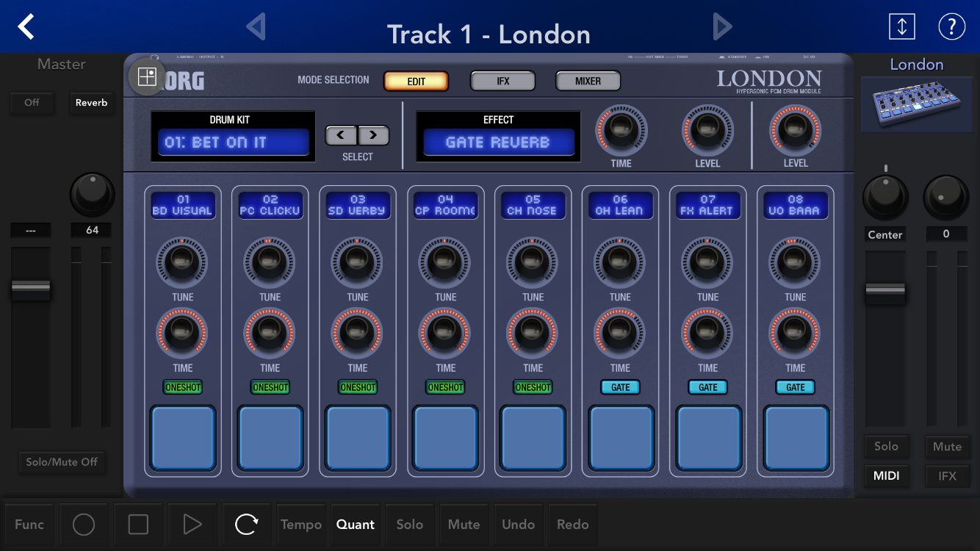The image size is (980, 551).
Task: Click the Tempo button
Action: pos(300,524)
